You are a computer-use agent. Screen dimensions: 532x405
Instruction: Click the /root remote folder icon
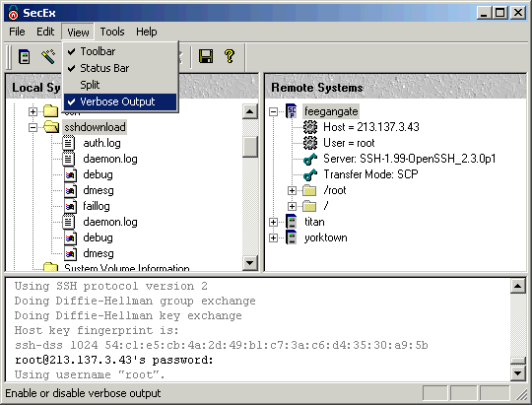[x=309, y=190]
